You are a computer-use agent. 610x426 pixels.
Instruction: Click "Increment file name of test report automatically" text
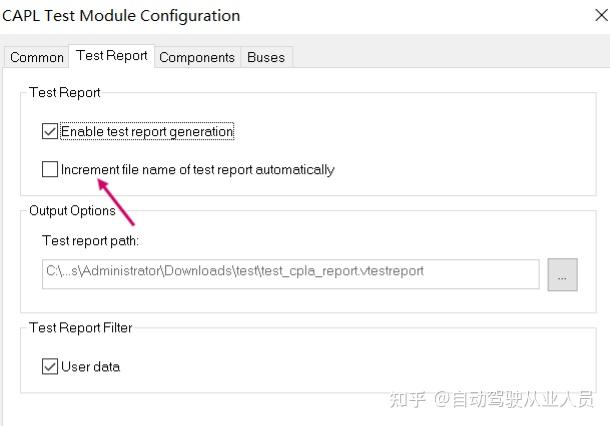[x=197, y=170]
